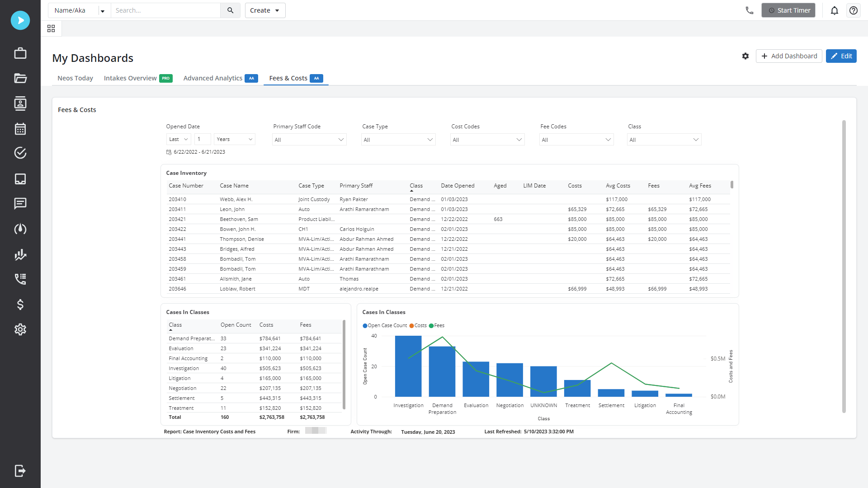Viewport: 868px width, 488px height.
Task: Click the Demand Preparation bar in chart
Action: pyautogui.click(x=442, y=372)
